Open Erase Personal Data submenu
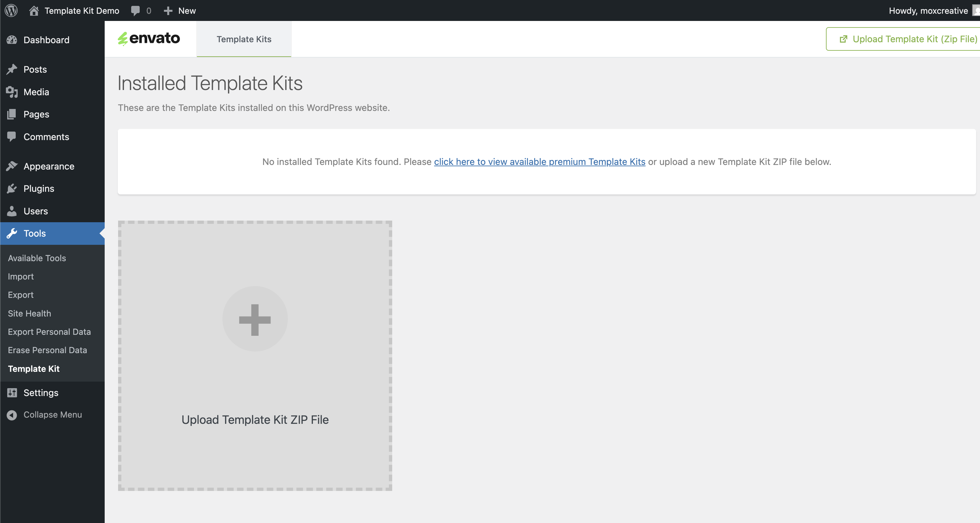980x523 pixels. [47, 350]
